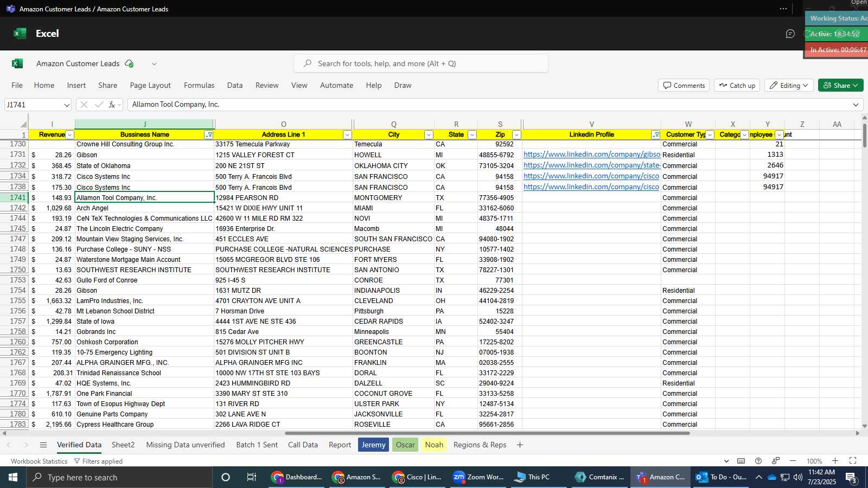
Task: Click the Catch up button
Action: [x=737, y=85]
